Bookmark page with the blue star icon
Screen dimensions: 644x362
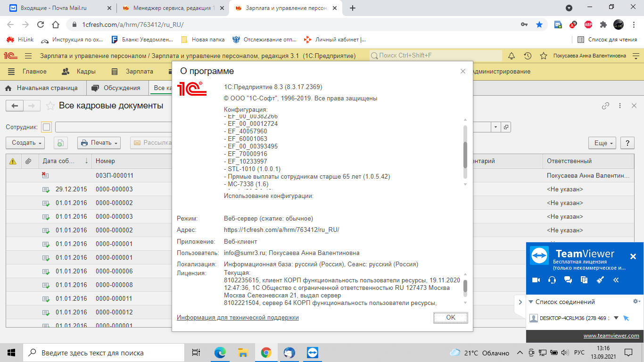(539, 25)
